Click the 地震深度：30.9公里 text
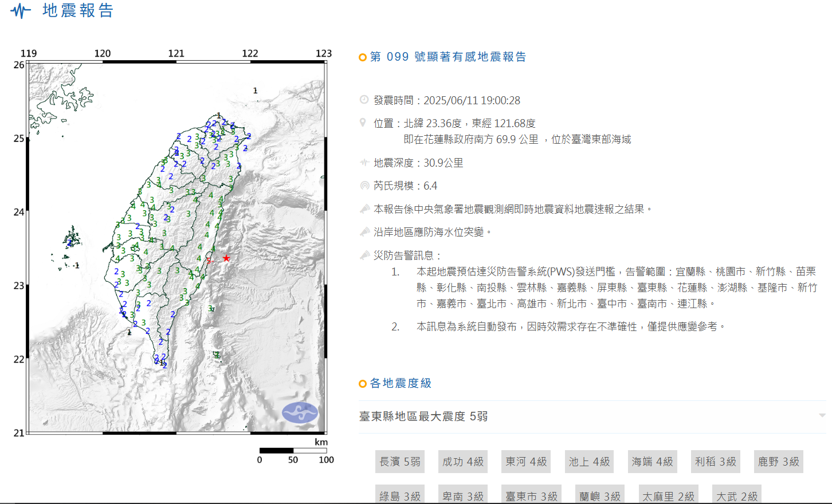Screen dimensions: 832x504 point(418,163)
